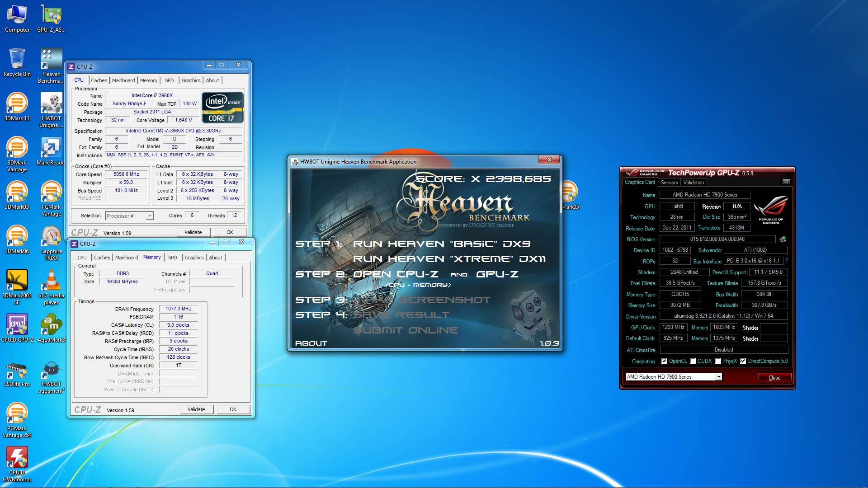Click OK in top CPU-Z window
The image size is (868, 488).
click(x=230, y=232)
